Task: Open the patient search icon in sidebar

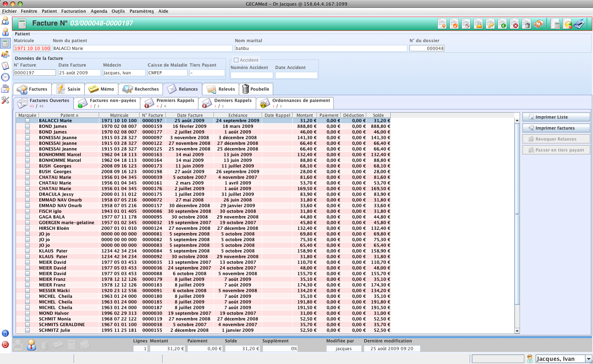Action: 5,21
